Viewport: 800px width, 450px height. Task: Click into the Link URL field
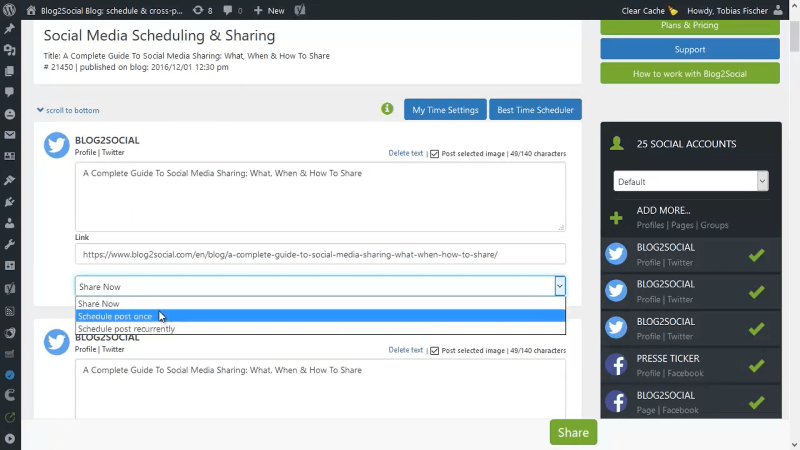point(320,254)
